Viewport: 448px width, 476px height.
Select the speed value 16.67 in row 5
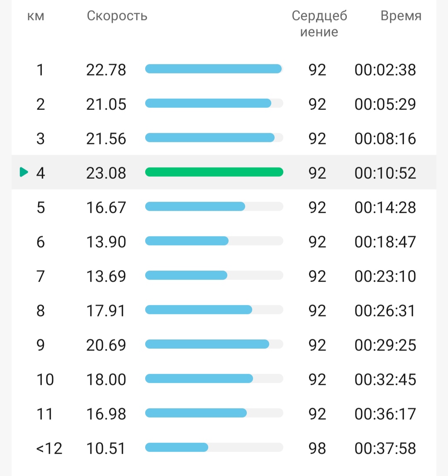[x=106, y=208]
